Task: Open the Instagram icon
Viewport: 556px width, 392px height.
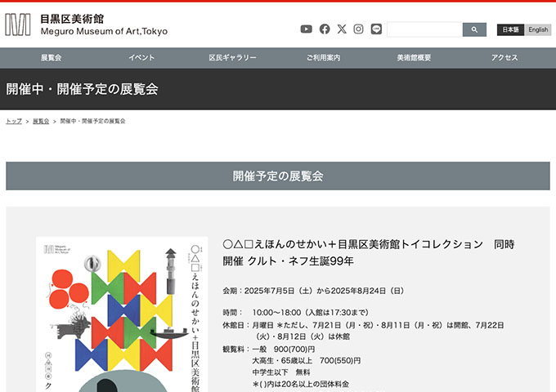Action: [358, 29]
